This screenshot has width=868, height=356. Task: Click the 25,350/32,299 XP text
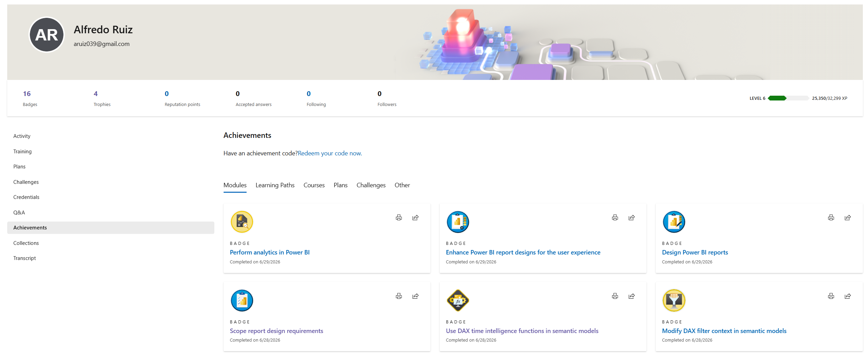[830, 98]
